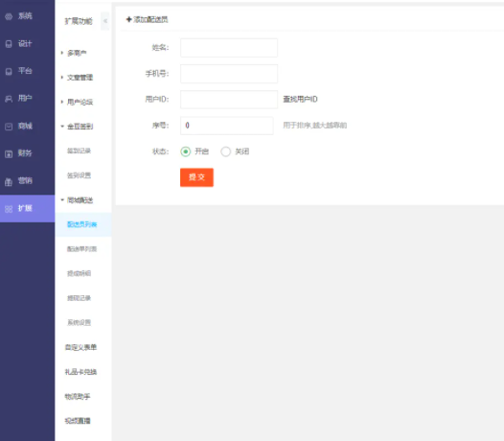This screenshot has height=441, width=504.
Task: Open 营销 via the gift icon
Action: coord(9,181)
